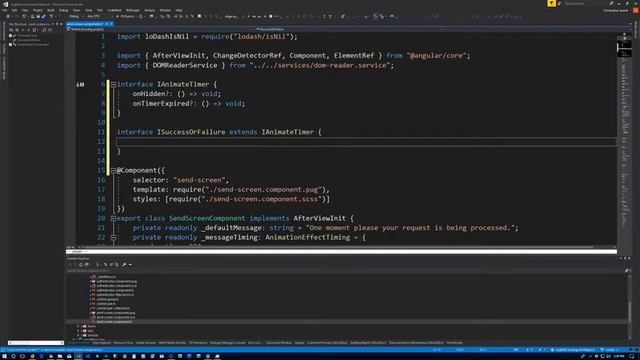Open the signed-in user account menu
Screen dimensions: 640x360
point(616,10)
